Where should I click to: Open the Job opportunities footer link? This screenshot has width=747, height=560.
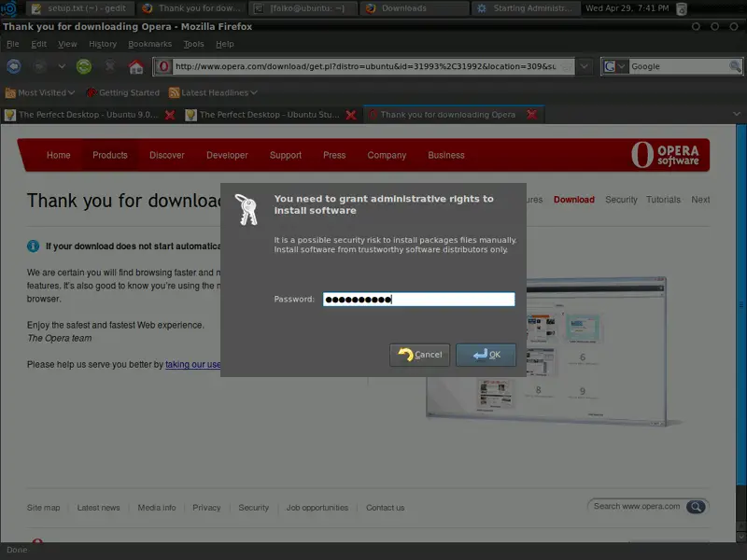[x=317, y=508]
